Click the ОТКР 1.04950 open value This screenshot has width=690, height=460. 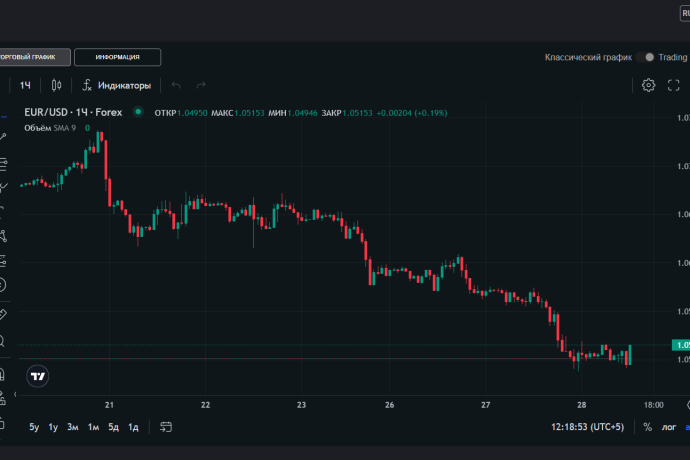181,113
